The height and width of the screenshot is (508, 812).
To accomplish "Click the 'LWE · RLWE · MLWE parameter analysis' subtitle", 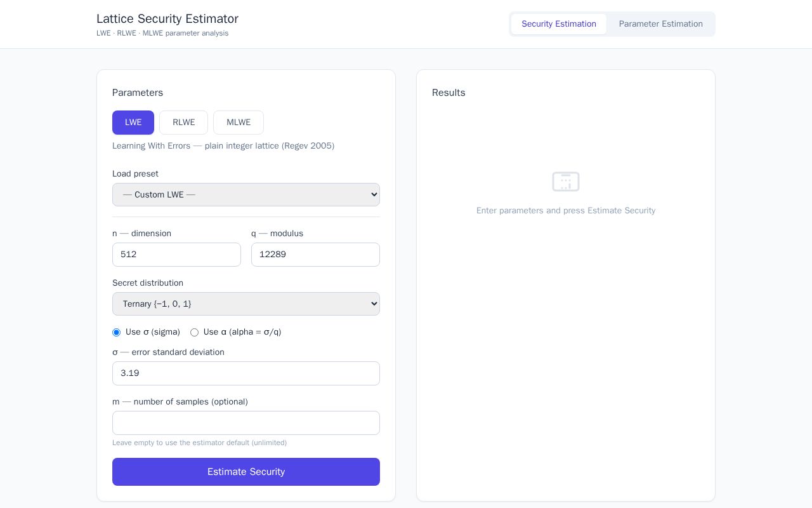I will pyautogui.click(x=162, y=33).
